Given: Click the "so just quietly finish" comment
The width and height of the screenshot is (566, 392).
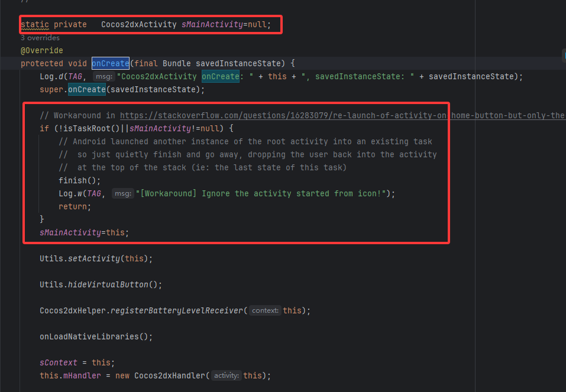Looking at the screenshot, I should [248, 154].
